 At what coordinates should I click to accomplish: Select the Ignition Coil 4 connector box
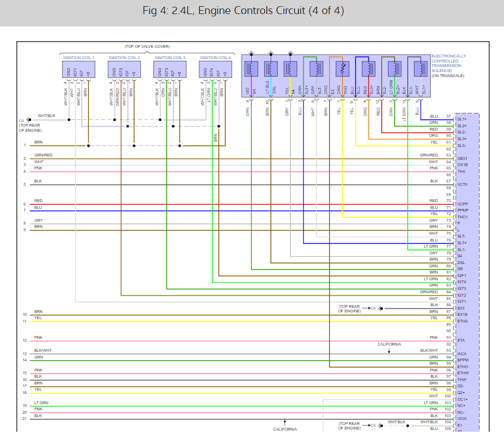click(215, 69)
